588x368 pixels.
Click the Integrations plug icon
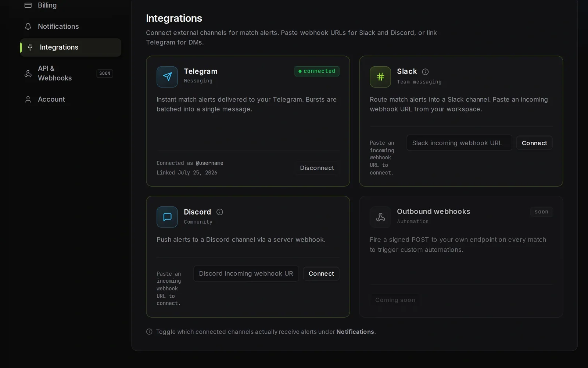(30, 47)
